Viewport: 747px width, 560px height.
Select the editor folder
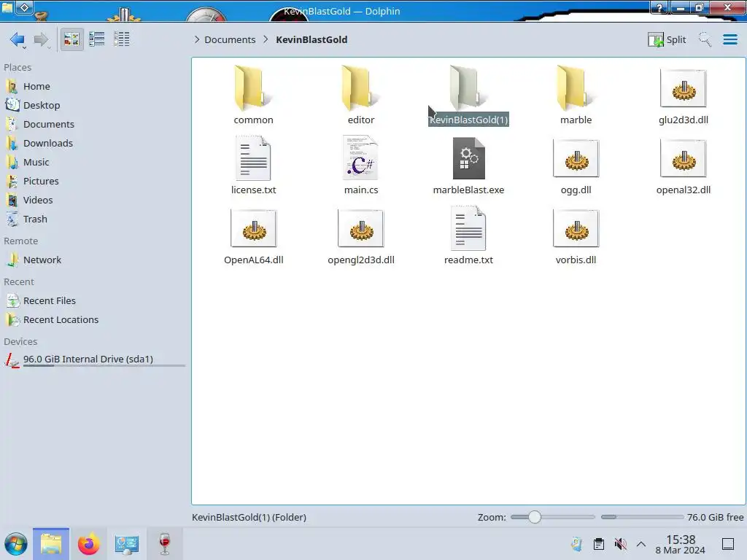[361, 96]
